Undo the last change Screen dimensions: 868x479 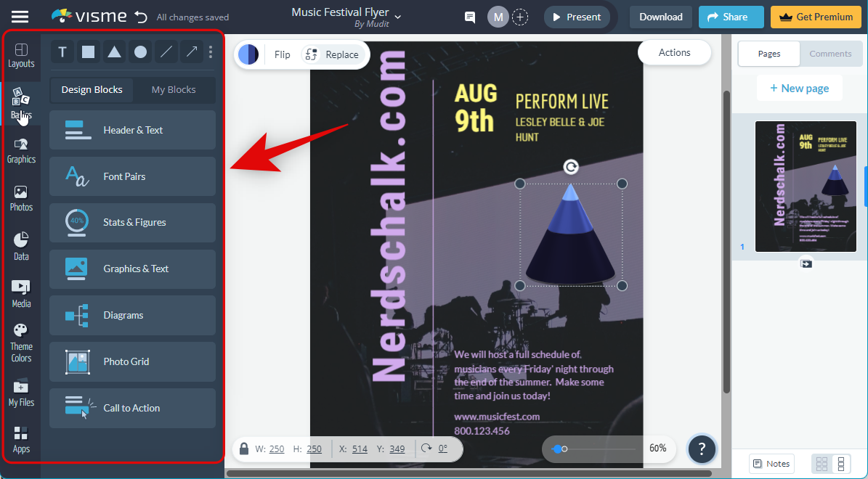(x=141, y=17)
